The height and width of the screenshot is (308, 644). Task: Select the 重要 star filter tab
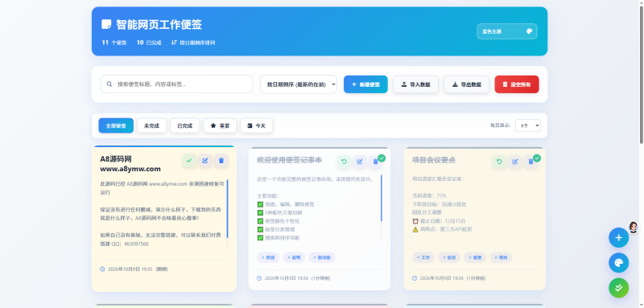point(220,125)
